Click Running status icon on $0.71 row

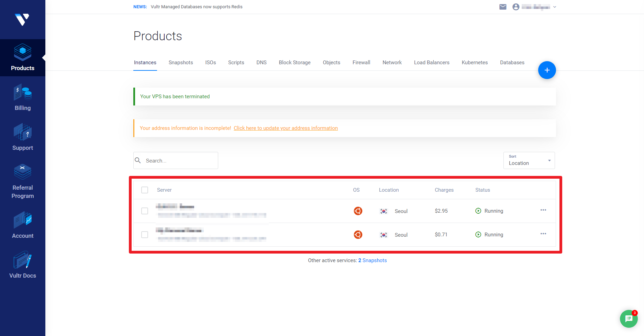[x=478, y=235]
